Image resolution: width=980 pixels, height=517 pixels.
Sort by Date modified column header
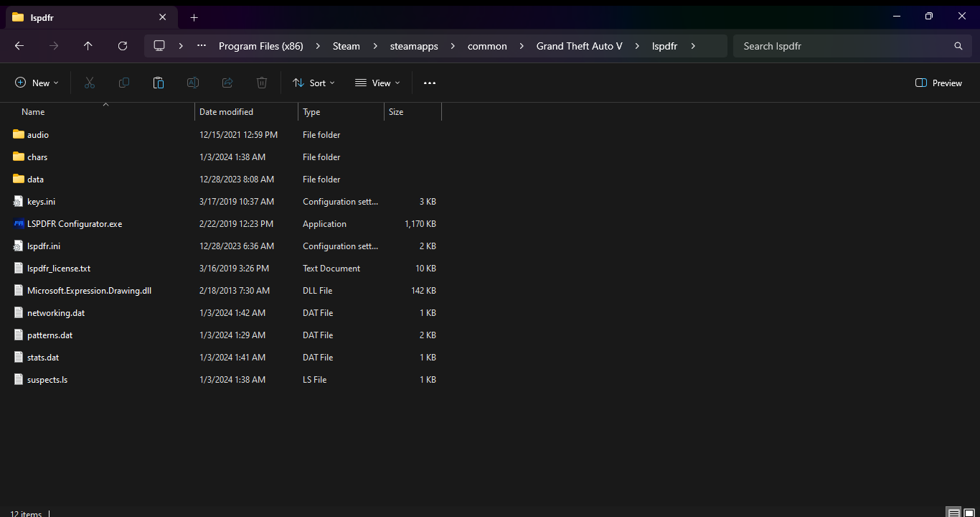tap(226, 112)
